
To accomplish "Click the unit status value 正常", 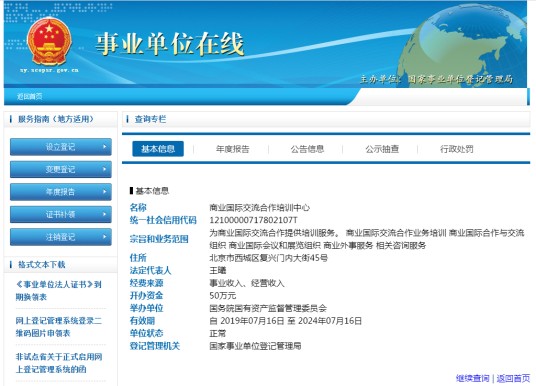I will point(217,333).
